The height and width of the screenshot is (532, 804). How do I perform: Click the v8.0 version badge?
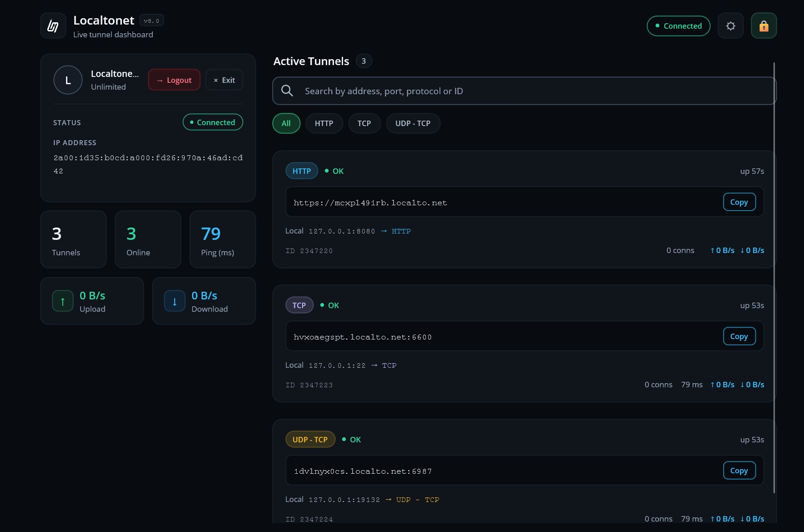click(152, 21)
